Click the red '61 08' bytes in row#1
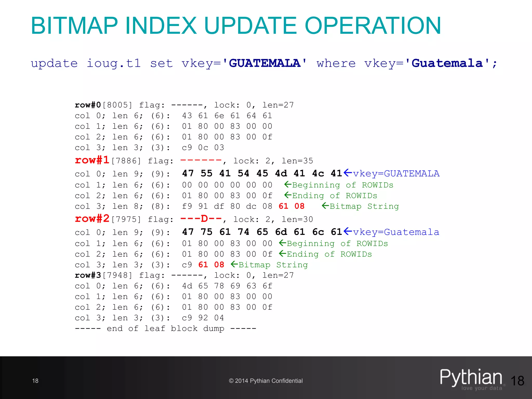The height and width of the screenshot is (399, 532). tap(291, 206)
